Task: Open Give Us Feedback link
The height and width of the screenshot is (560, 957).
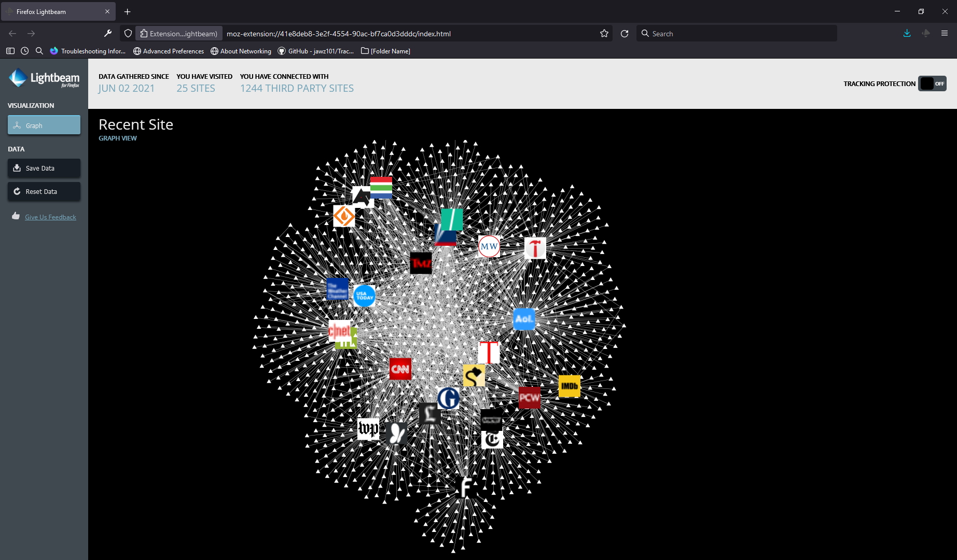Action: [x=50, y=217]
